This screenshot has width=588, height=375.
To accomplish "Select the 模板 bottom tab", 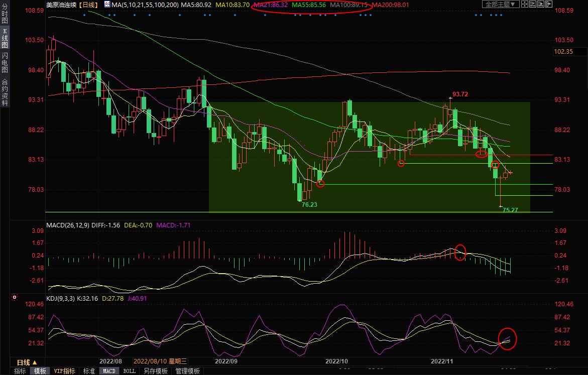I will click(39, 371).
